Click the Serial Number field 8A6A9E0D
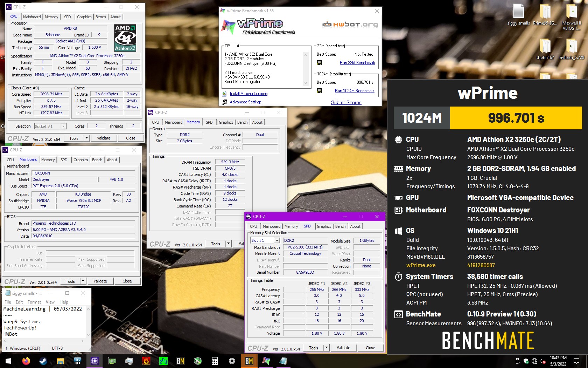This screenshot has height=368, width=588. [305, 272]
